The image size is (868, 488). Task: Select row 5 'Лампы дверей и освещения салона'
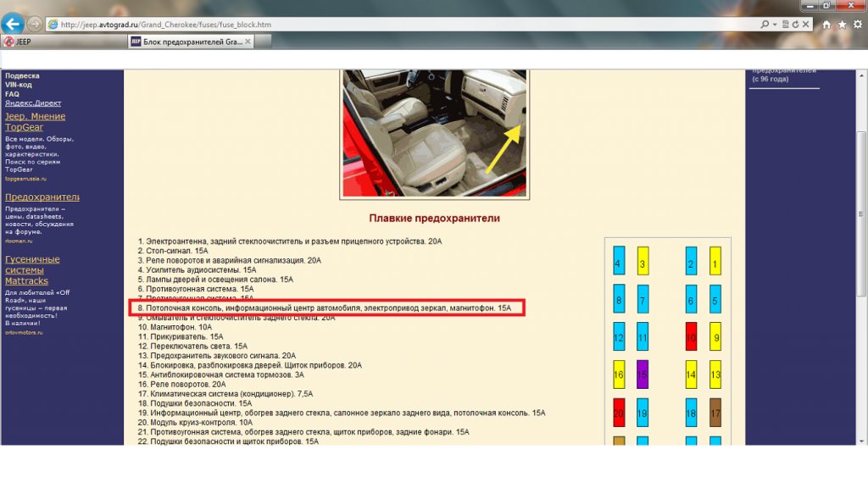click(215, 280)
